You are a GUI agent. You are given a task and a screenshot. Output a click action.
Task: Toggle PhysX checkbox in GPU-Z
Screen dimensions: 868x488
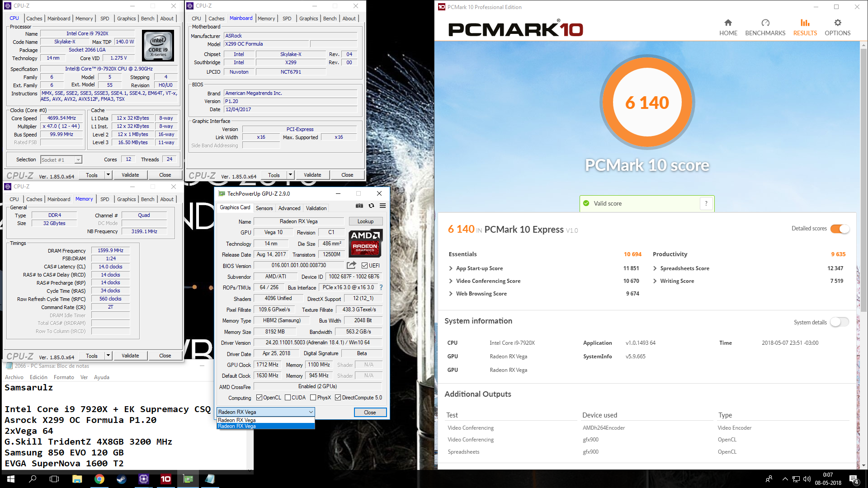[313, 398]
